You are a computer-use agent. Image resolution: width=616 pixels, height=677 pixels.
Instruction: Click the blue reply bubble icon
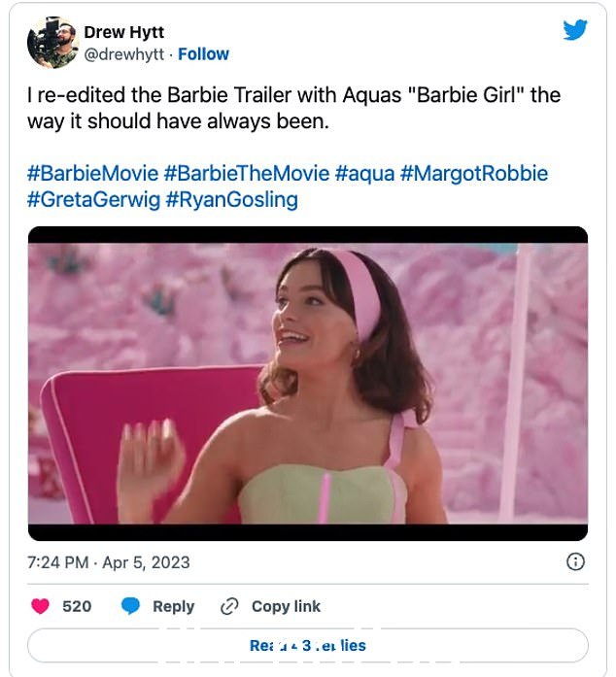(130, 606)
